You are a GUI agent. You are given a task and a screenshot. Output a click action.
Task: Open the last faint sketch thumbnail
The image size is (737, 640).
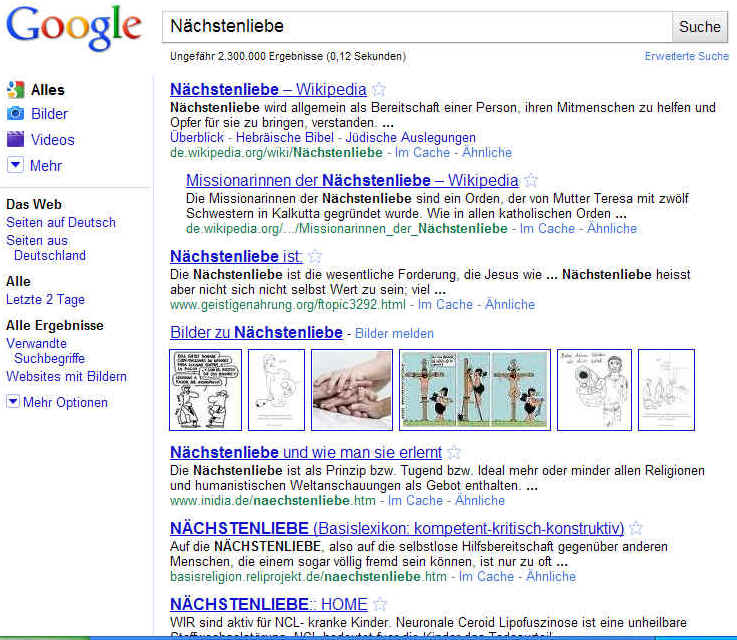[666, 390]
